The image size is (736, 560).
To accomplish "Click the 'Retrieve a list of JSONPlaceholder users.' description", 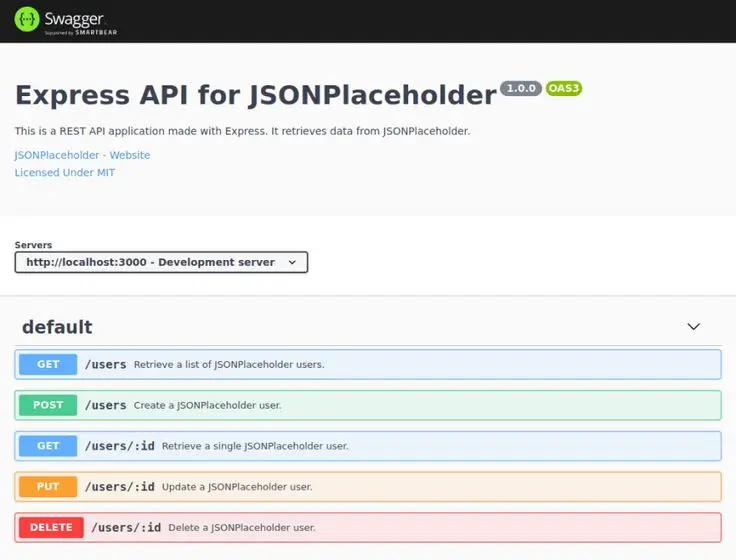I will pyautogui.click(x=229, y=364).
